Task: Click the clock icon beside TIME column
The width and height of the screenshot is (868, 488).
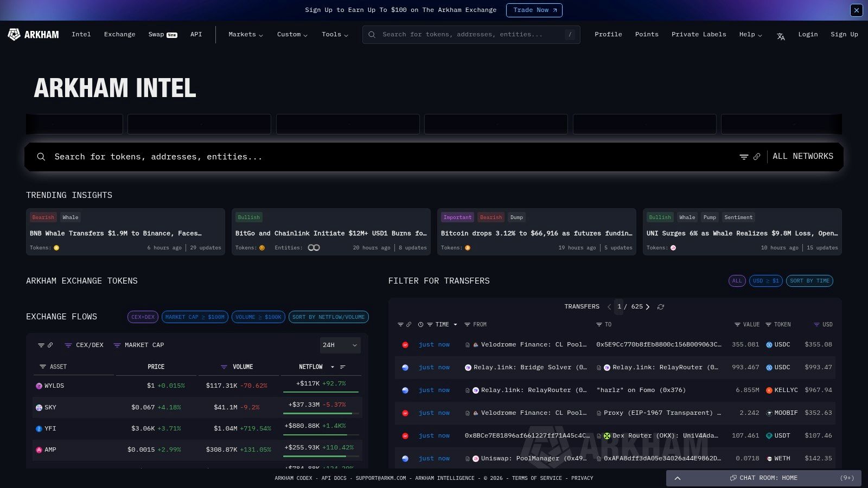Action: [420, 325]
